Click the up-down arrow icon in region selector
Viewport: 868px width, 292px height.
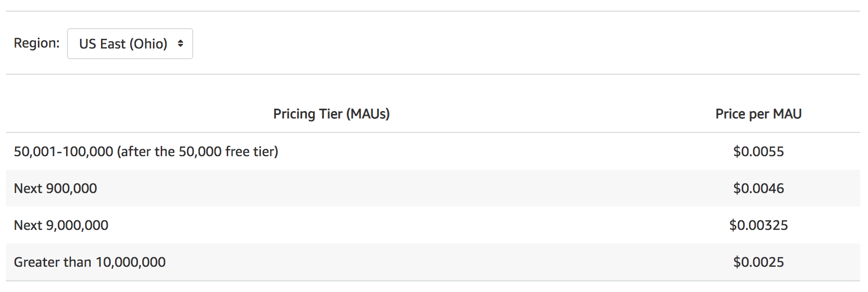click(181, 44)
